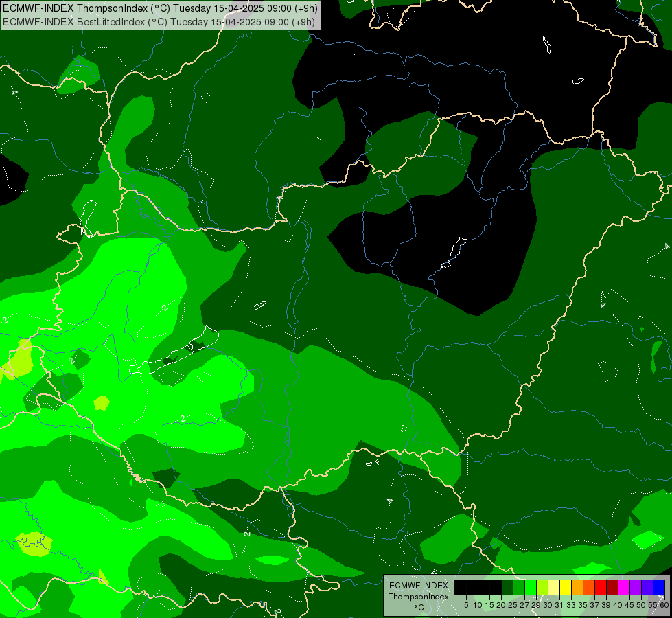Viewport: 672px width, 618px height.
Task: Click the legend tick value 25
Action: (513, 605)
